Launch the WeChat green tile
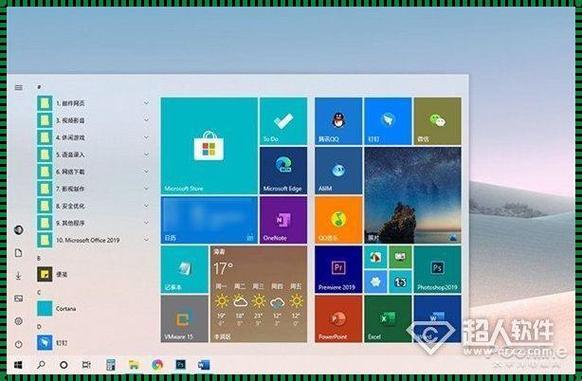Image resolution: width=582 pixels, height=381 pixels. coord(437,121)
